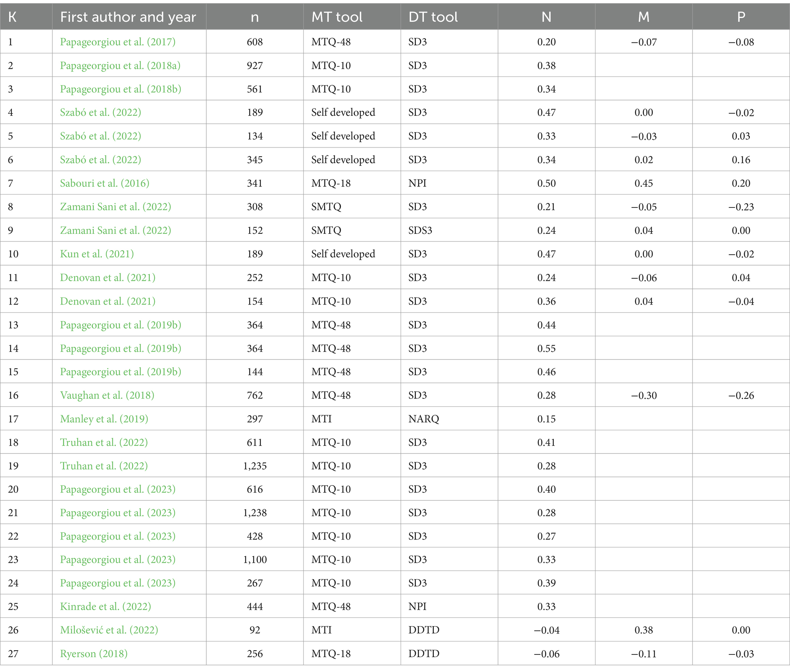
Task: Click the Kun et al. (2021) reference
Action: click(x=97, y=254)
